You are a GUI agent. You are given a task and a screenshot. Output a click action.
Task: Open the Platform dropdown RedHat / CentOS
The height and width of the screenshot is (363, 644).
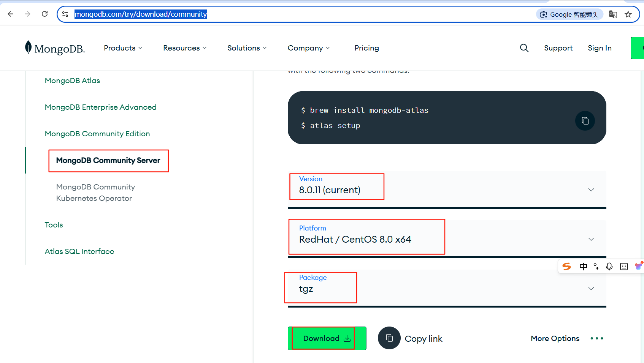447,238
